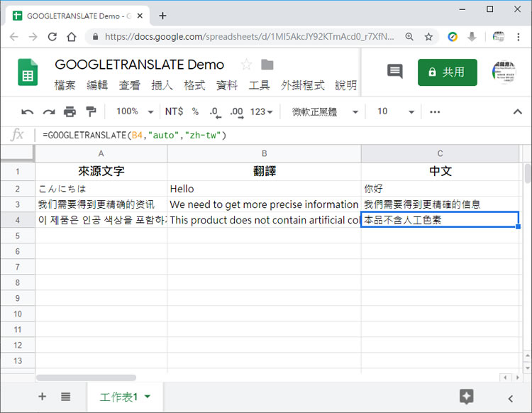Increase decimal places button
532x413 pixels.
pyautogui.click(x=236, y=112)
